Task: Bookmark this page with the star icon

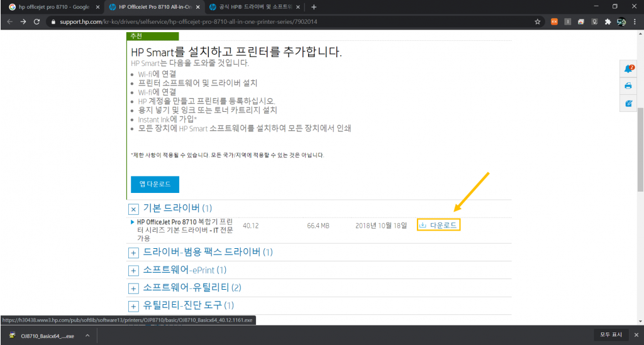Action: 538,21
